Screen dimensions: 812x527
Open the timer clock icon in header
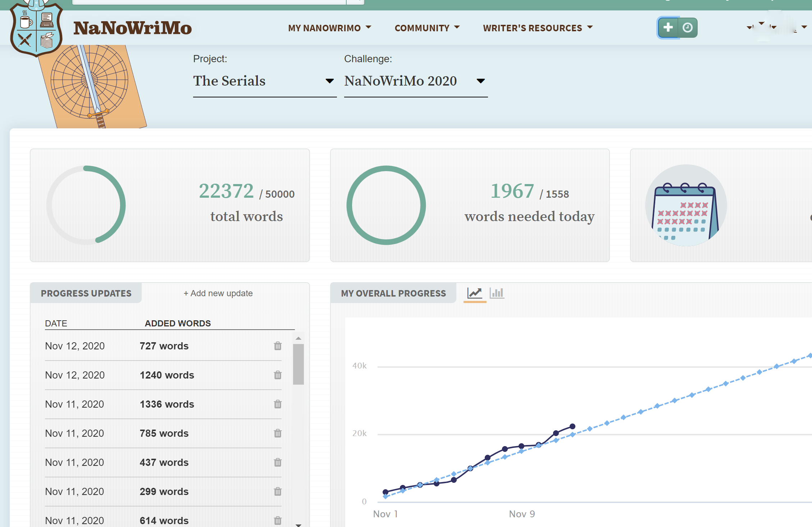tap(688, 27)
